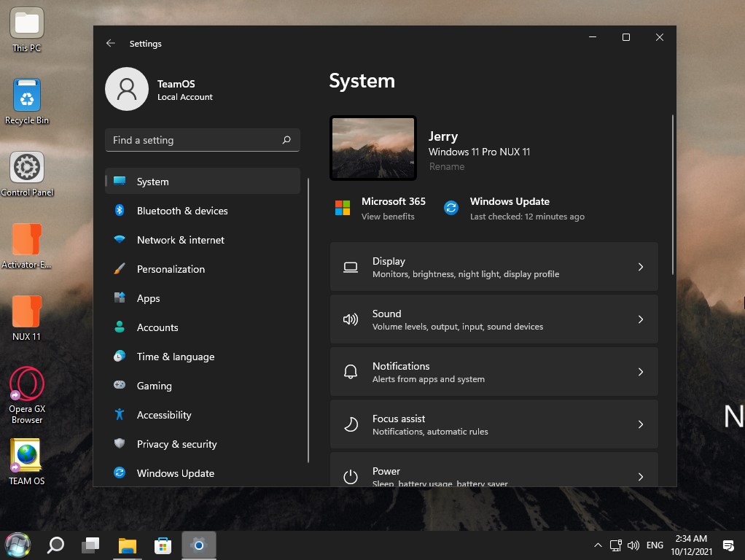Focus the Find a setting search box
Screen dimensions: 745x560
[x=203, y=140]
